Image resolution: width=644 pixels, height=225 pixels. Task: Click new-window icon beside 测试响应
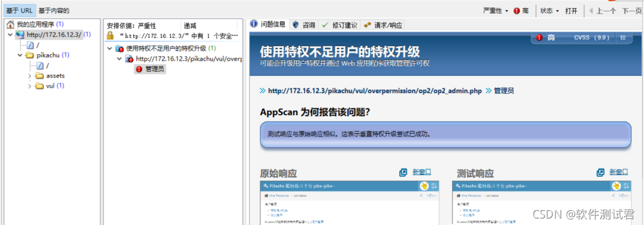601,172
